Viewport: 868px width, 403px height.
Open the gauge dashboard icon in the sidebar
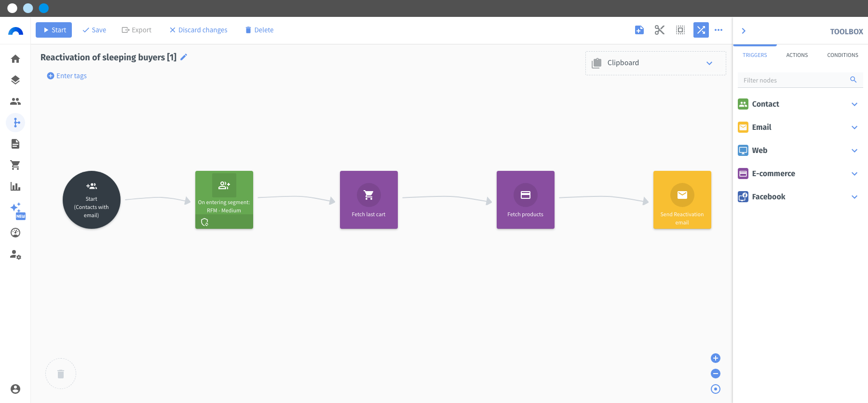tap(15, 233)
